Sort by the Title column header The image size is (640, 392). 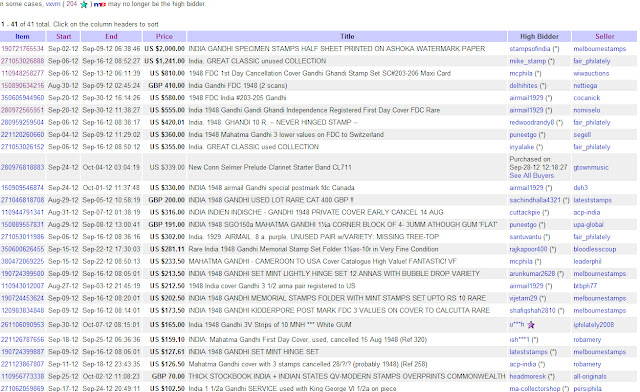point(347,36)
